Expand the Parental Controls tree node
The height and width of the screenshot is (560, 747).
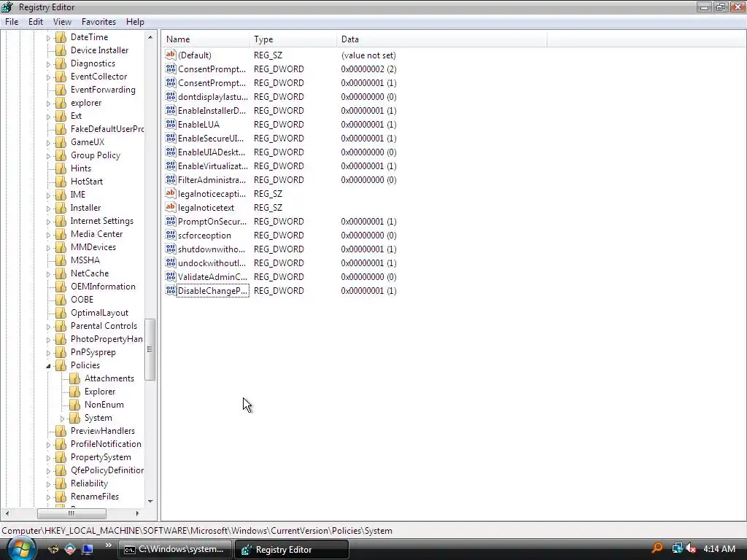[48, 326]
